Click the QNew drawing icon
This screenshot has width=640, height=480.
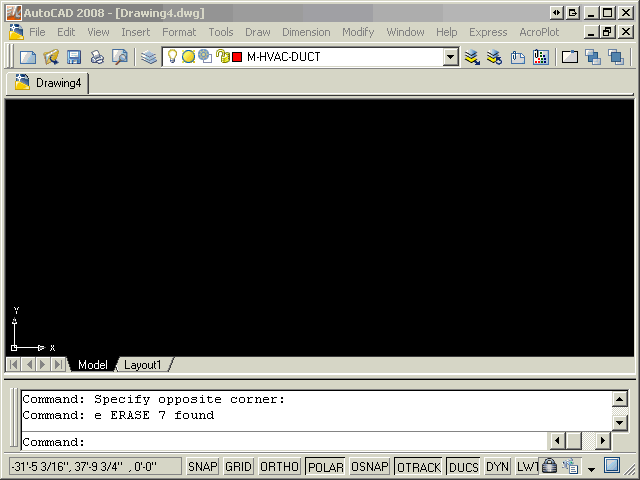tap(28, 57)
